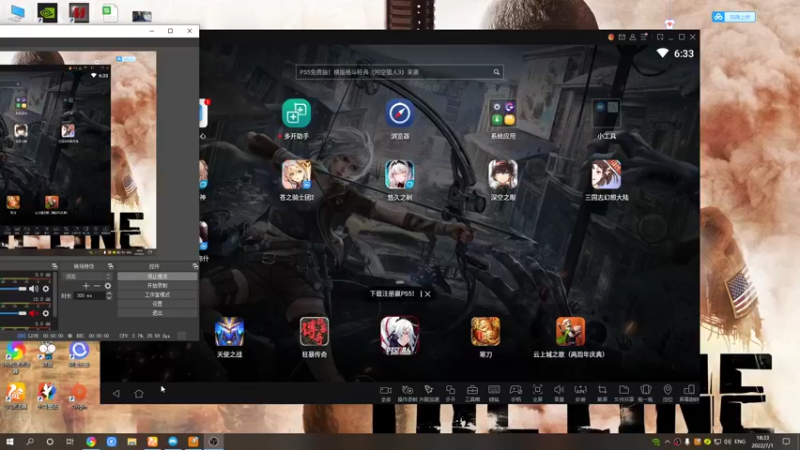Viewport: 800px width, 450px height.
Task: Launch the 三国志幻想大陆 game
Action: [606, 174]
